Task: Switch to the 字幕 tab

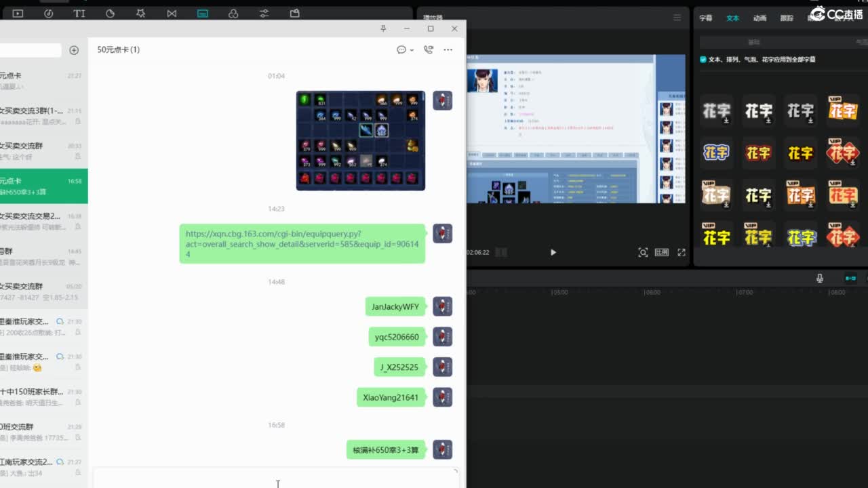Action: (706, 18)
